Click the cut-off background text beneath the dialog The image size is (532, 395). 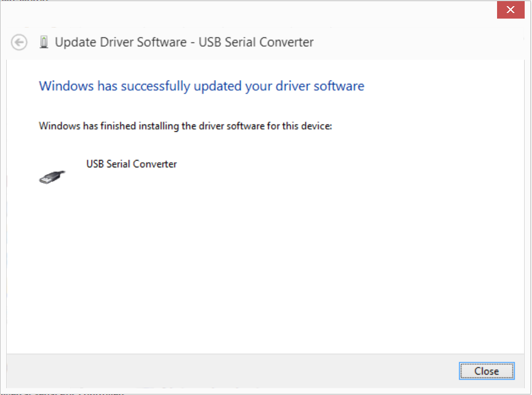pos(63,394)
